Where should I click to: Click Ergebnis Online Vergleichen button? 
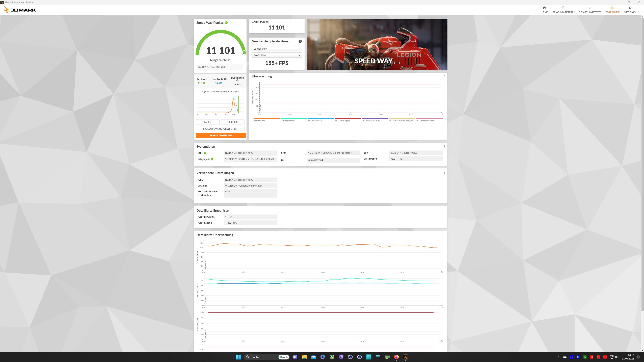point(220,129)
